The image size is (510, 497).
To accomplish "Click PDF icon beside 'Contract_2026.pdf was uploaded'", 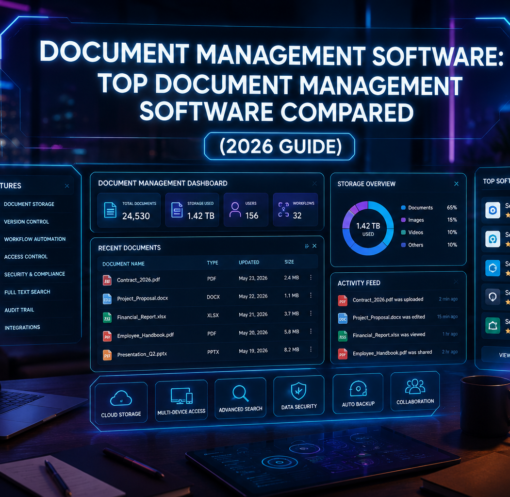I will coord(342,300).
